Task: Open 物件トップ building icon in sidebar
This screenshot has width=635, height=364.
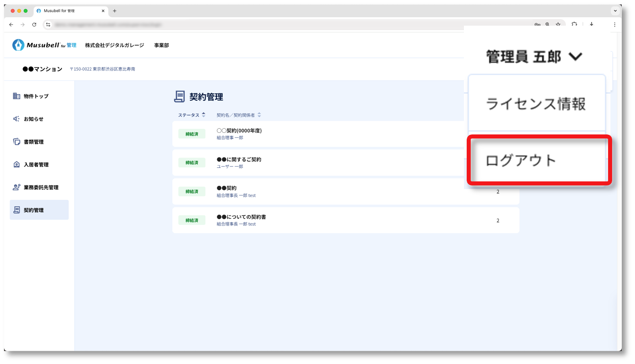Action: click(x=16, y=96)
